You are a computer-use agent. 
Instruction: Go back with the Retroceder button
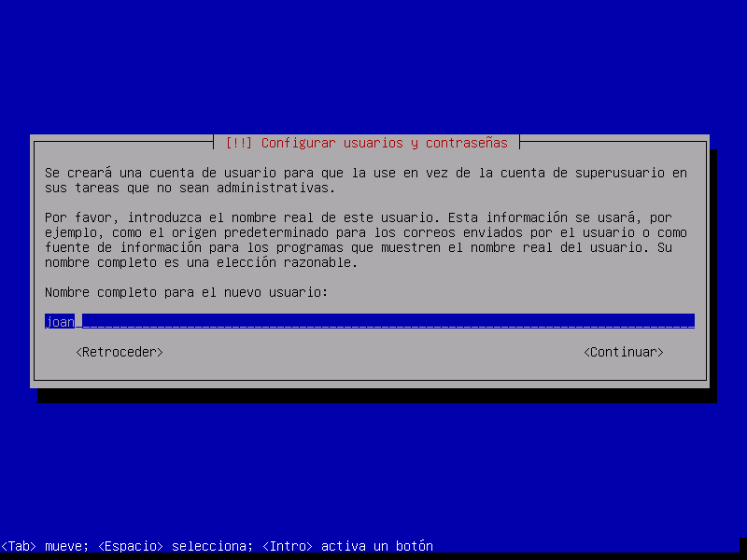(120, 352)
